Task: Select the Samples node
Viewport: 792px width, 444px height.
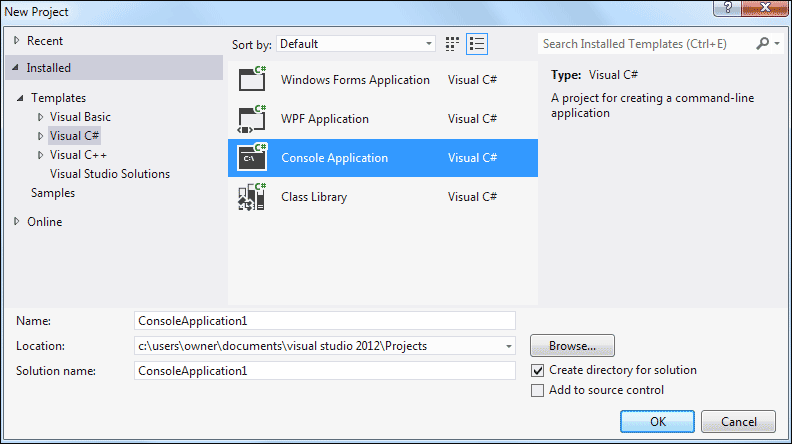Action: (53, 193)
